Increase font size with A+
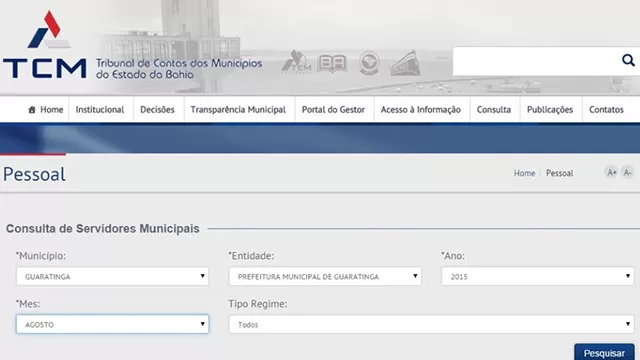640x360 pixels. [611, 173]
